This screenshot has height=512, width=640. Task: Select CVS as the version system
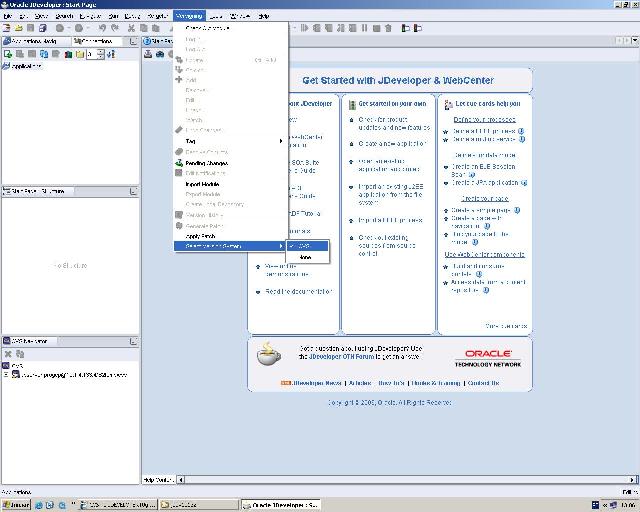point(307,246)
